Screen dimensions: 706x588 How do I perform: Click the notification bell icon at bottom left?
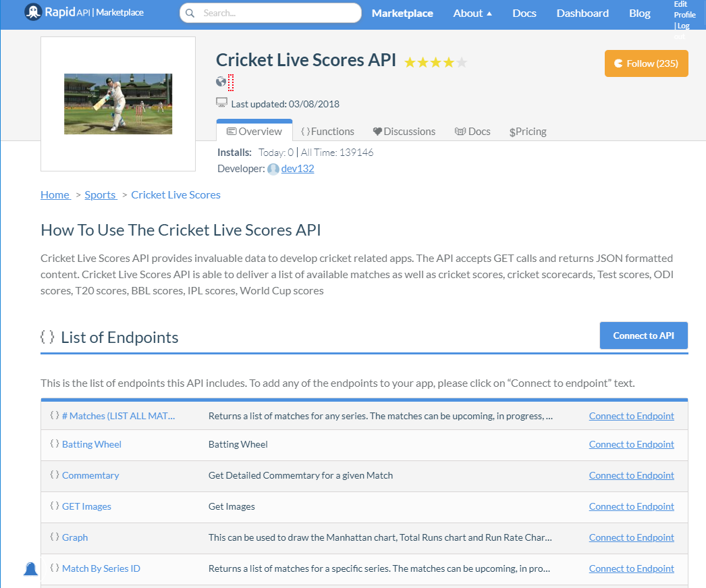click(30, 569)
